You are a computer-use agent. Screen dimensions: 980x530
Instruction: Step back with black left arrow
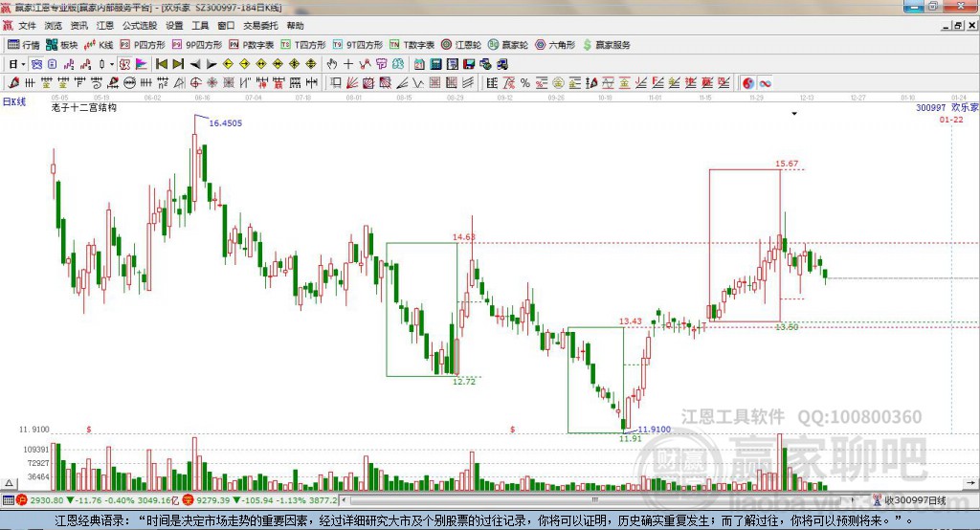coord(195,64)
